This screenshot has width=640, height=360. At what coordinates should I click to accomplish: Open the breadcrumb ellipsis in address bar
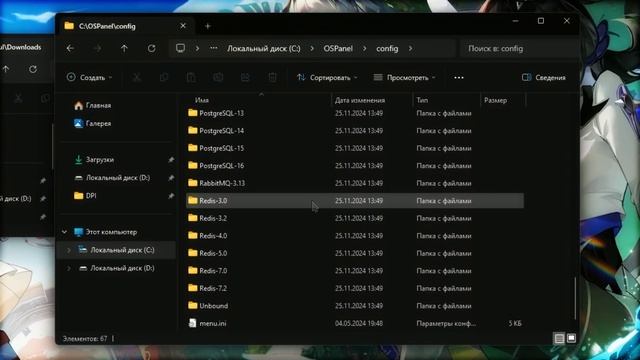[x=213, y=48]
